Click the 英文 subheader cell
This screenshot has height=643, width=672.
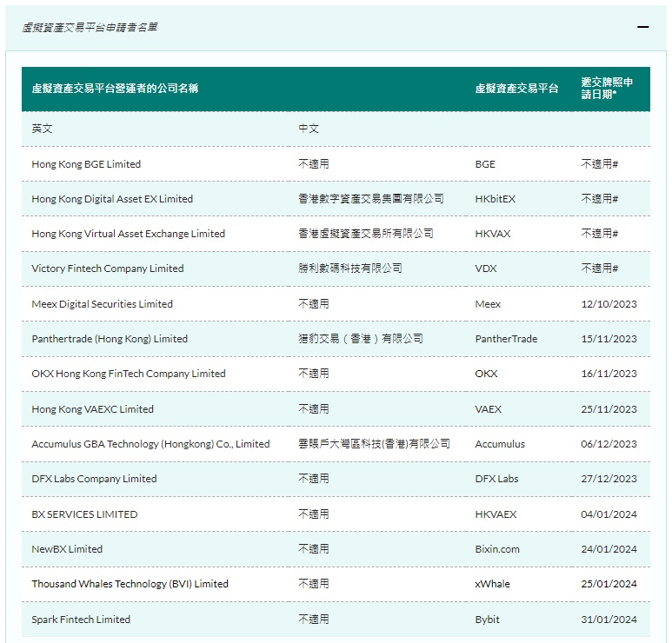42,129
